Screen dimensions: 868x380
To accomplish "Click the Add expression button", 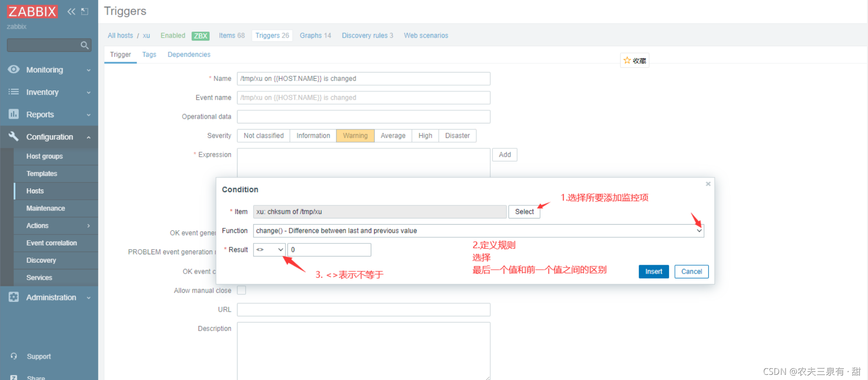I will click(x=505, y=155).
